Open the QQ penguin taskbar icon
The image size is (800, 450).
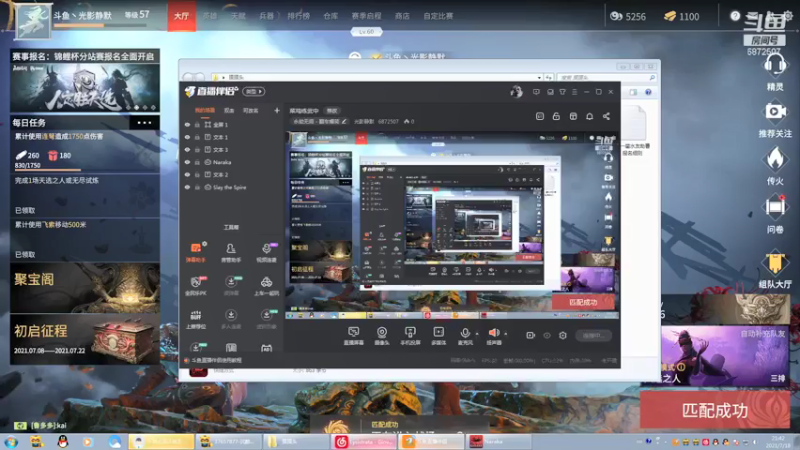(63, 442)
